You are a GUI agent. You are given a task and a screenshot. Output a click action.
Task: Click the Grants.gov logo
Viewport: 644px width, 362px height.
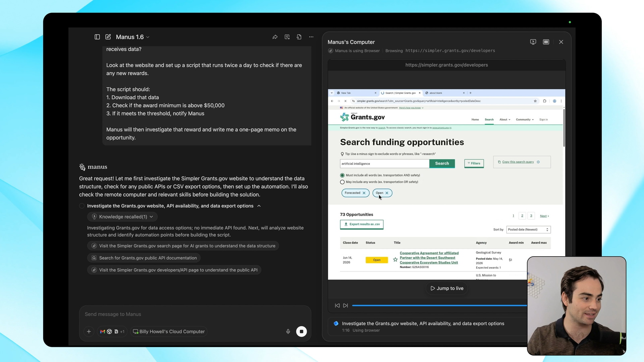[362, 117]
